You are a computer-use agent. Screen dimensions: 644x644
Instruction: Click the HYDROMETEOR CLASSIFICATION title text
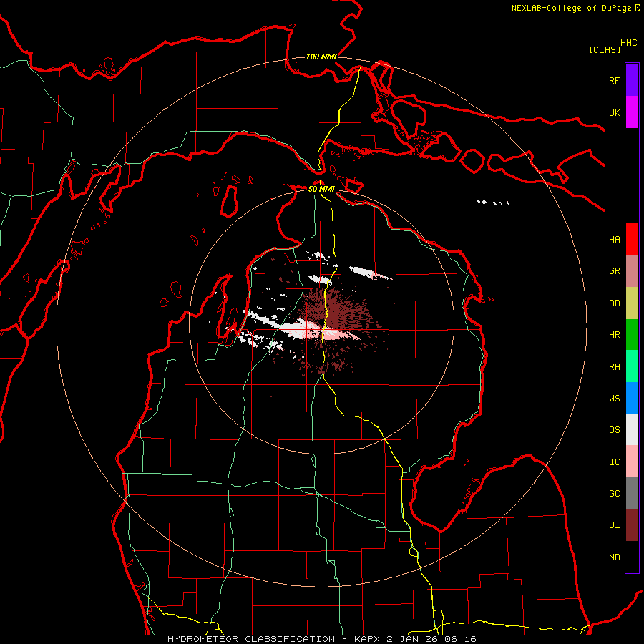click(251, 639)
